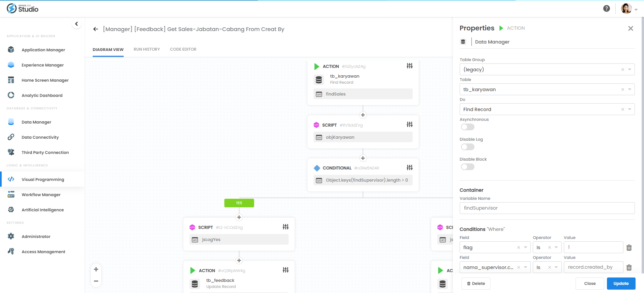Click the Analytic Dashboard icon
The height and width of the screenshot is (293, 644).
click(x=11, y=95)
